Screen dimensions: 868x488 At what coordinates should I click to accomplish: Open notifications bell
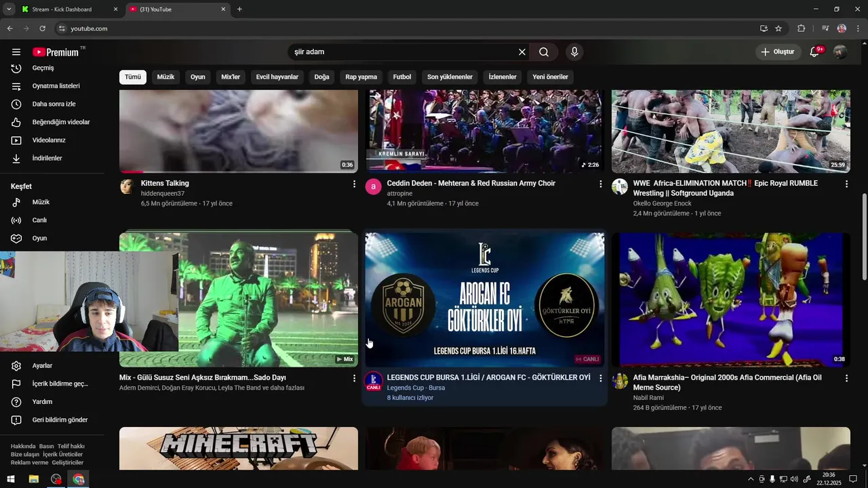(x=815, y=52)
